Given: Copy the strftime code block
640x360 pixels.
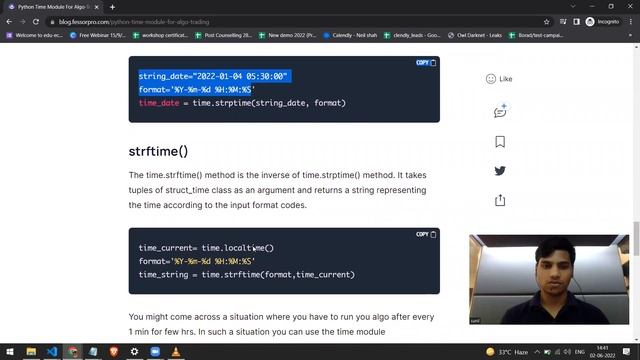Looking at the screenshot, I should pos(426,234).
